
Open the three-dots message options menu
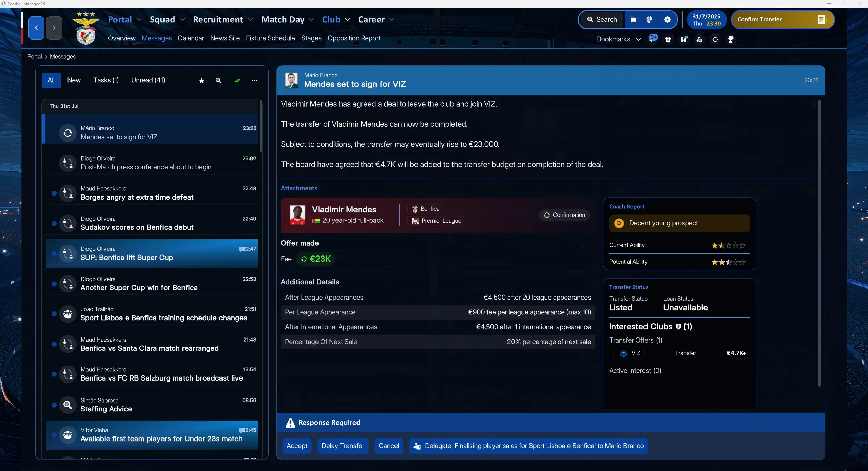(x=254, y=80)
